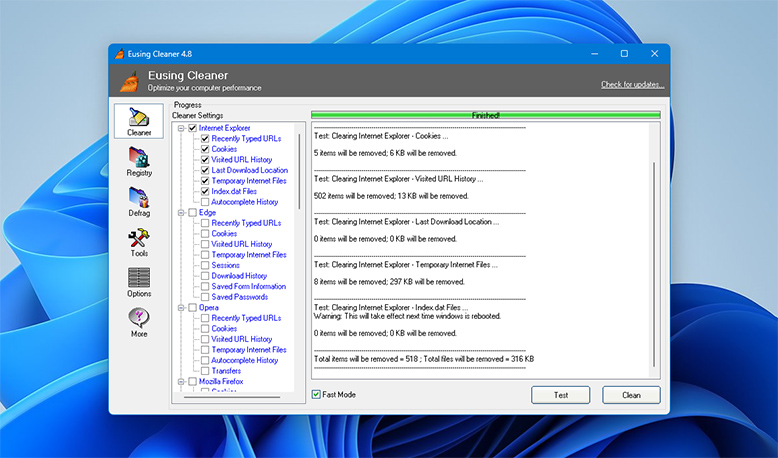Image resolution: width=778 pixels, height=458 pixels.
Task: Check Opera Recently Typed URLs checkbox
Action: (x=205, y=318)
